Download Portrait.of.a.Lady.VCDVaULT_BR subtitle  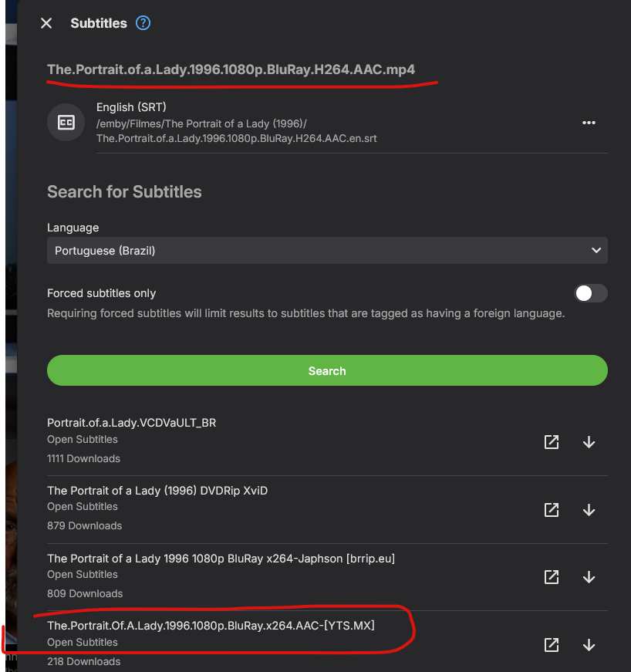(x=589, y=442)
